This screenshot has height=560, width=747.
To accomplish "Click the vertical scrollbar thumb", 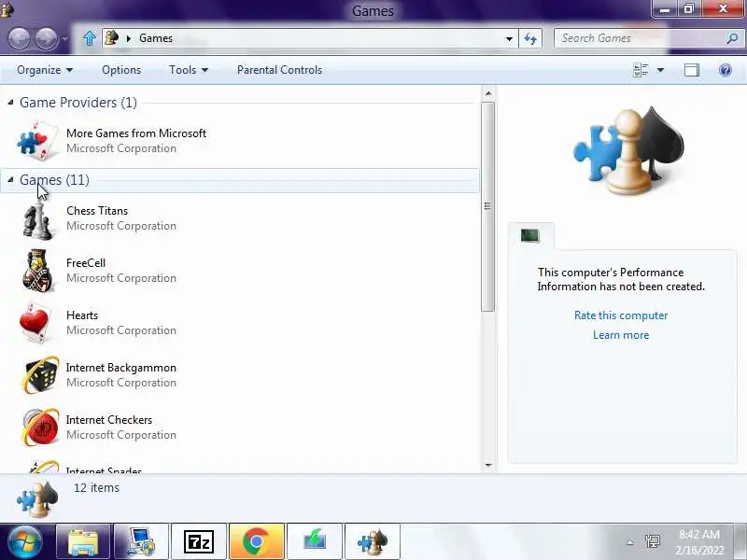I will 487,206.
